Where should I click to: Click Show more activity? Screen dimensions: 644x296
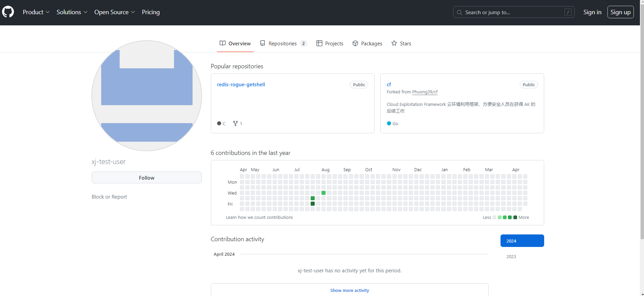pos(350,290)
